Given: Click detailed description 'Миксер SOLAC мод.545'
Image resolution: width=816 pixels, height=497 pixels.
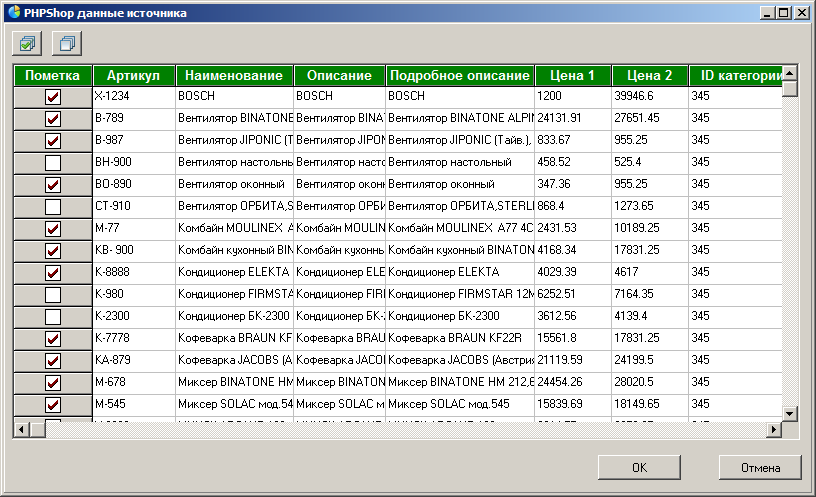Looking at the screenshot, I should point(460,404).
